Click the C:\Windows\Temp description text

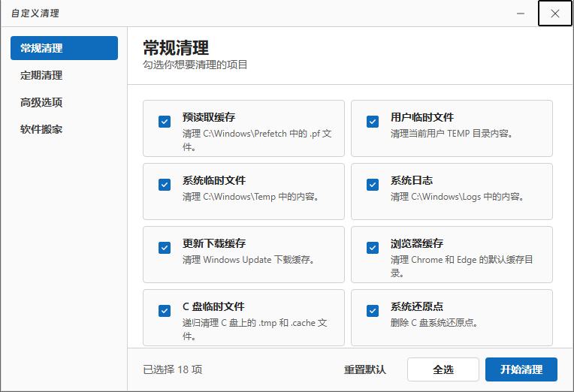[251, 197]
